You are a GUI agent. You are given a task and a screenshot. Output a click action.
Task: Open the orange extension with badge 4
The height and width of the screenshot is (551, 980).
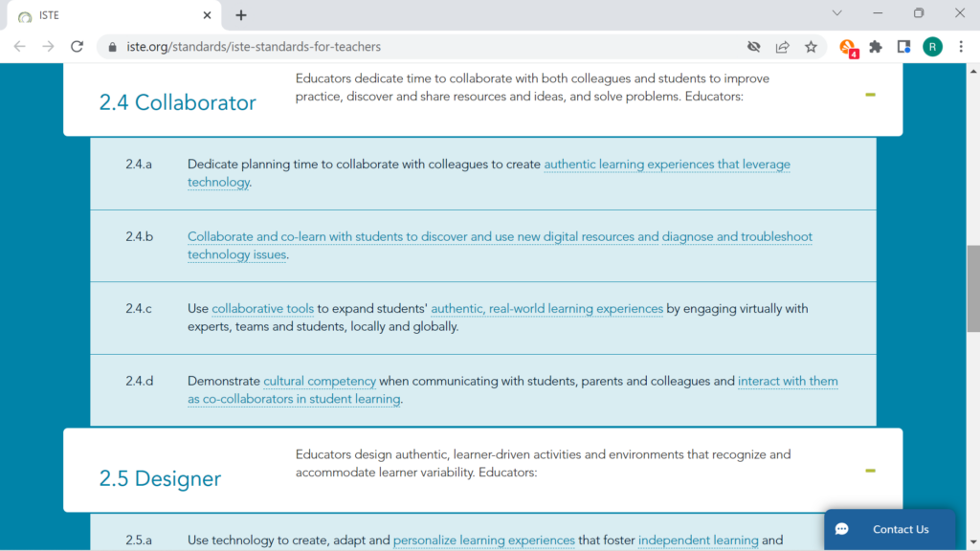pos(847,47)
